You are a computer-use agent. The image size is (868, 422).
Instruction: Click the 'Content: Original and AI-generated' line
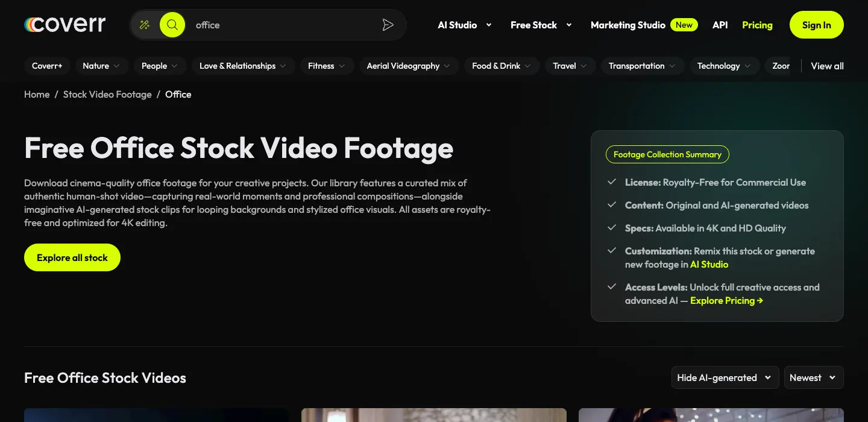coord(717,205)
